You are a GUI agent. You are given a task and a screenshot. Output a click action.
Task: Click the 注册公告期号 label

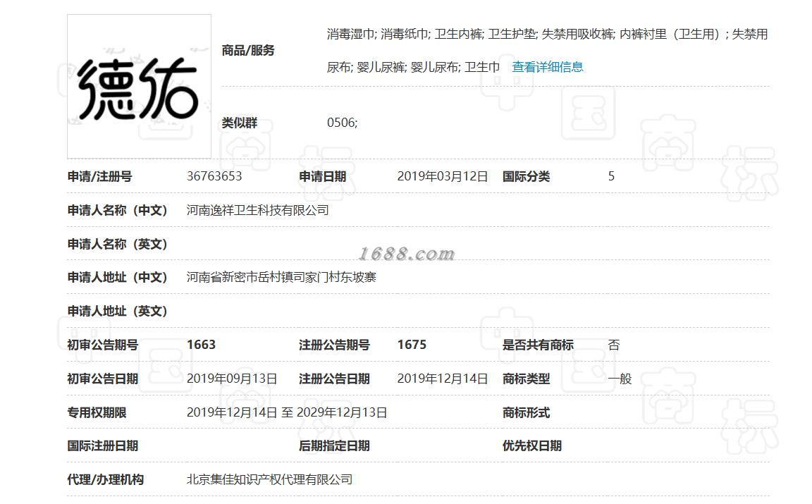(334, 345)
